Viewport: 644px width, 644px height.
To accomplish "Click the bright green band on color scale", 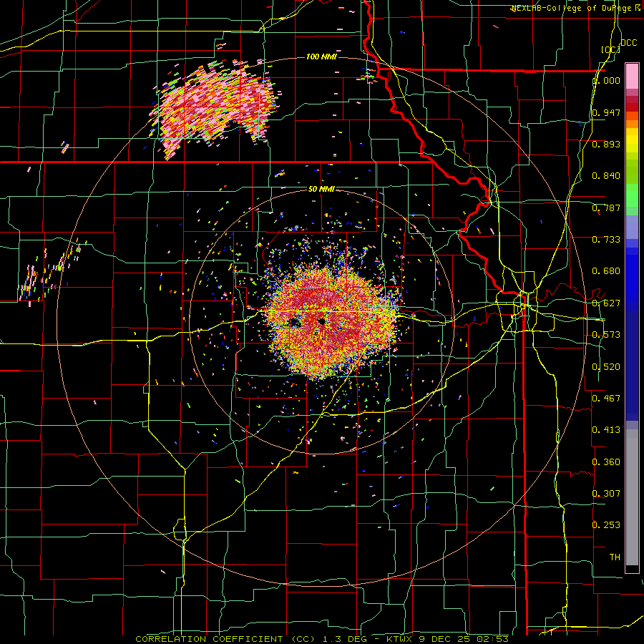I will pos(632,195).
